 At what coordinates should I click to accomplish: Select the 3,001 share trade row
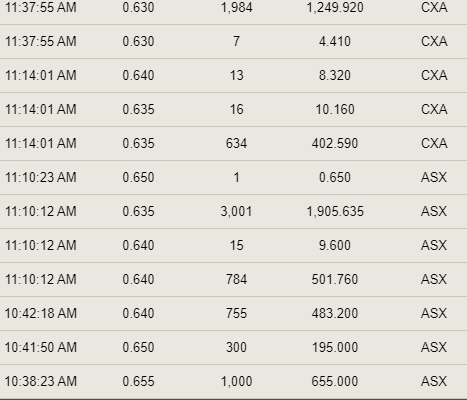(x=233, y=212)
